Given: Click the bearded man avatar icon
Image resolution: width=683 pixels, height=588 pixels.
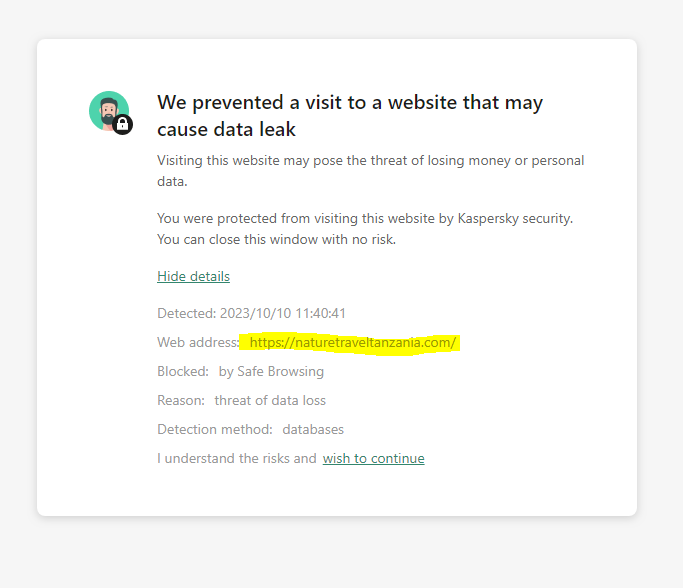Looking at the screenshot, I should point(107,110).
